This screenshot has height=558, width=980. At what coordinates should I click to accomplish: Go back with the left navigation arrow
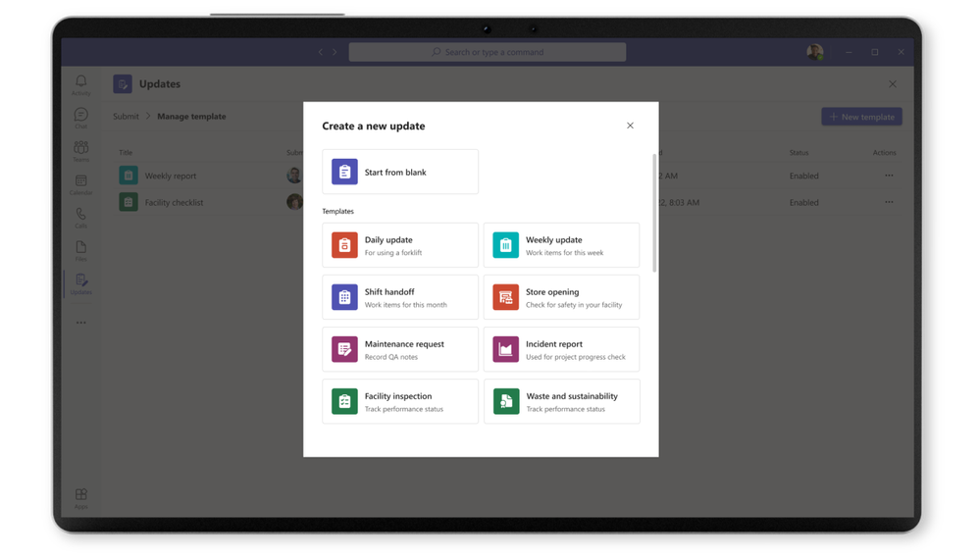[321, 52]
